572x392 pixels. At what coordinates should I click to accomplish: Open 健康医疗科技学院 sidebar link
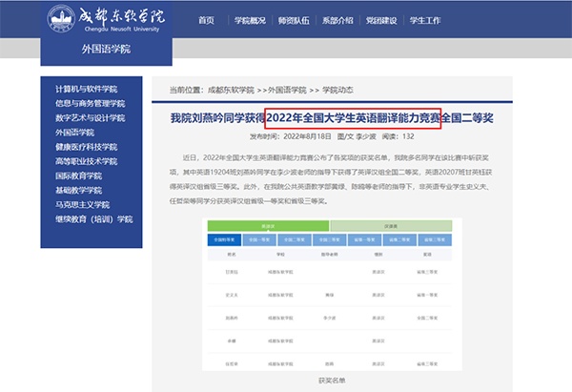(87, 147)
